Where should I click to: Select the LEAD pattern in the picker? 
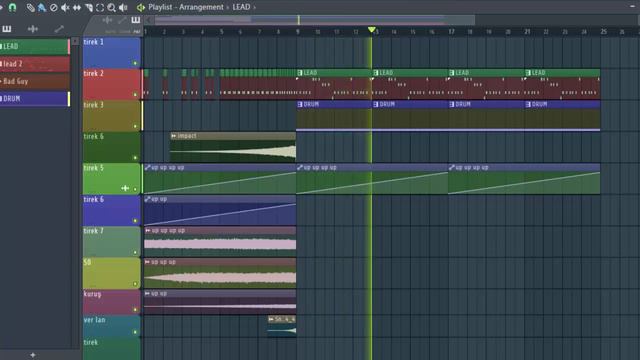[x=35, y=47]
